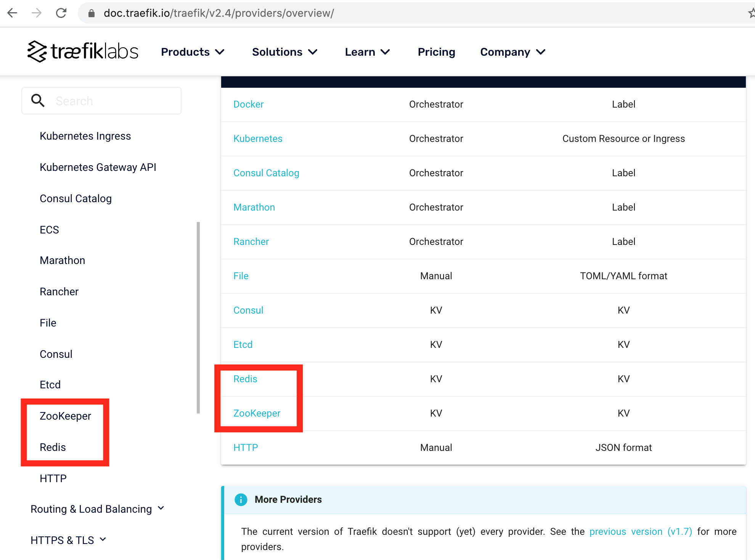Open the Redis provider link in table
The width and height of the screenshot is (755, 560).
tap(245, 379)
